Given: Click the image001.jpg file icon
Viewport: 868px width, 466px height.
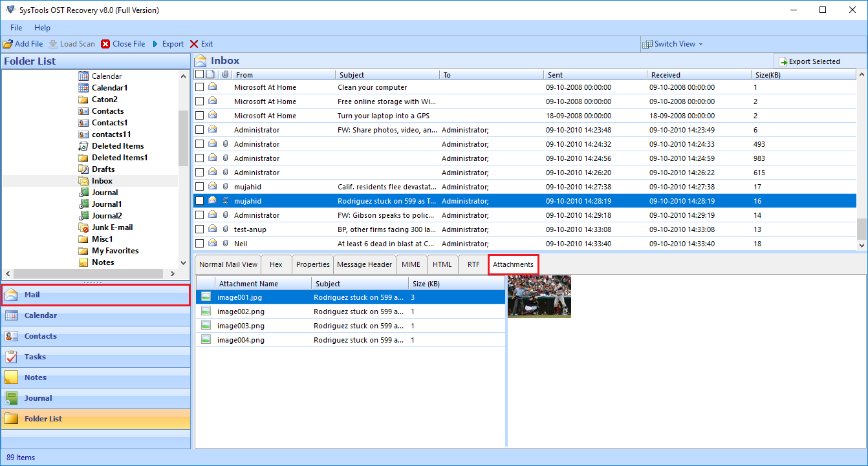Looking at the screenshot, I should point(206,297).
